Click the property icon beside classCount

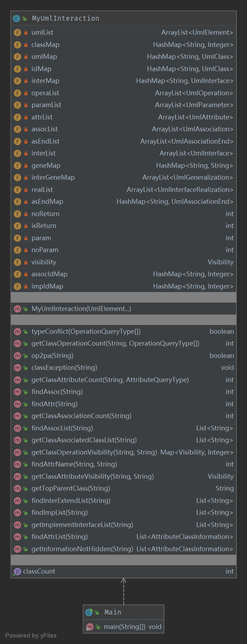[17, 572]
